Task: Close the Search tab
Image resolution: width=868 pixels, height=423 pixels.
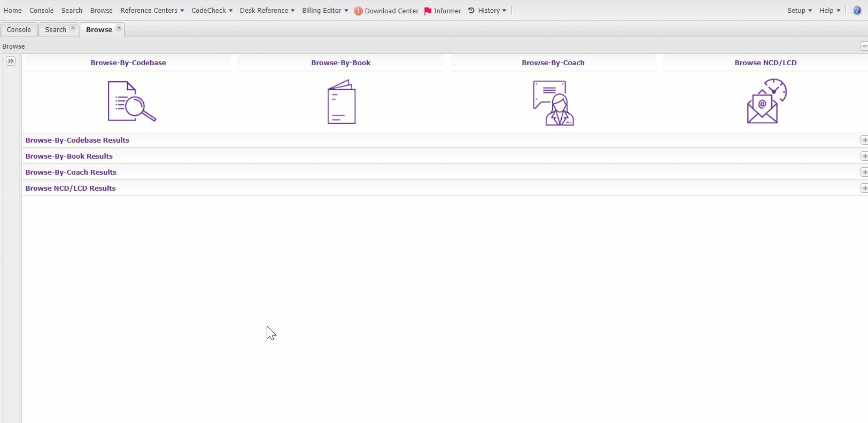Action: coord(73,28)
